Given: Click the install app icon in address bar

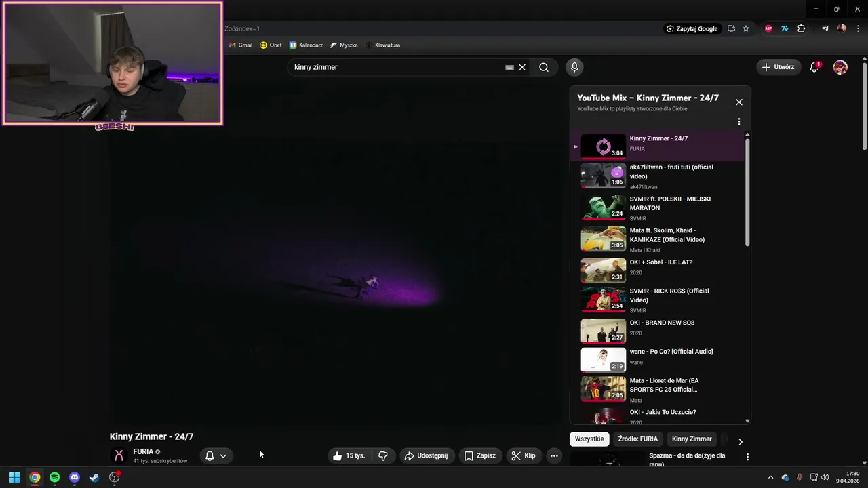Looking at the screenshot, I should (x=731, y=28).
